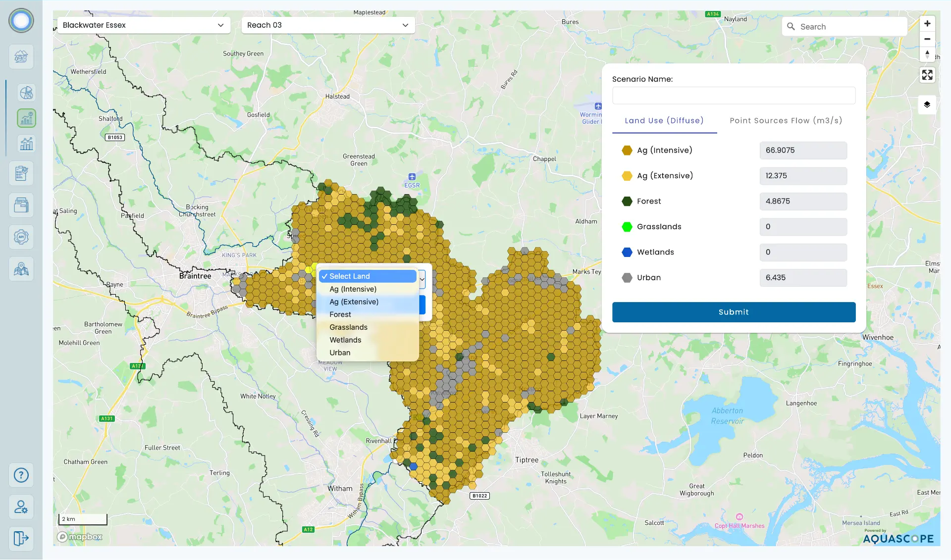
Task: Click the mapbox logo link
Action: click(x=80, y=537)
